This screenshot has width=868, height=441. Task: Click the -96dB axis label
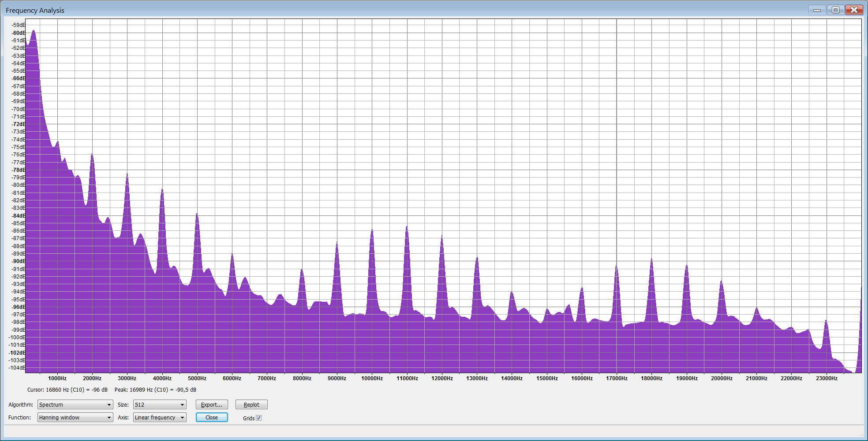pyautogui.click(x=19, y=307)
